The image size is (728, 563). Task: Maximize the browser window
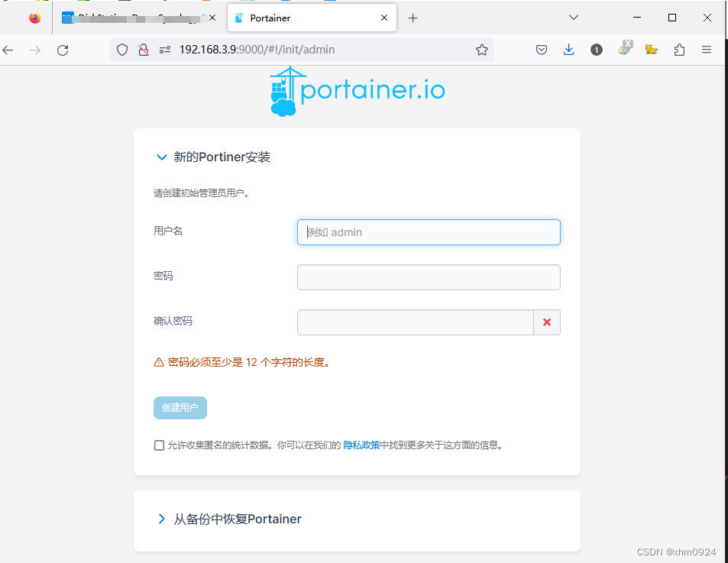click(x=671, y=18)
